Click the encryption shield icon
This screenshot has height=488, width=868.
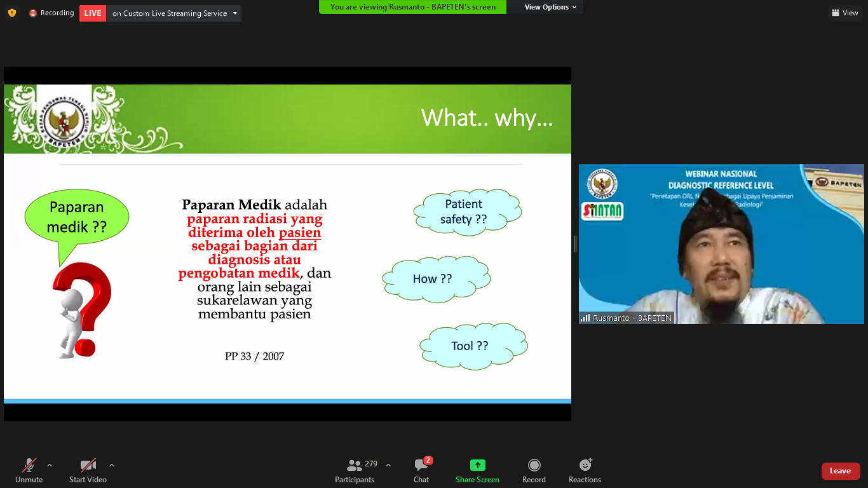12,13
